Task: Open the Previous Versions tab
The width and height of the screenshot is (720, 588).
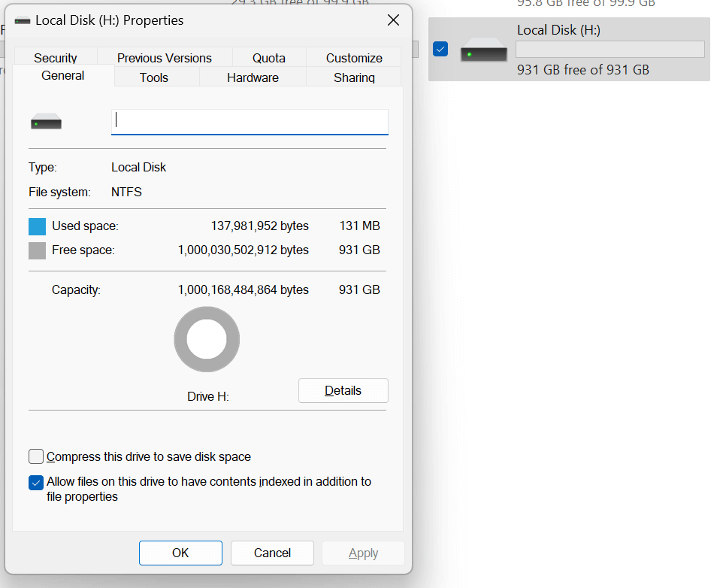Action: tap(165, 58)
